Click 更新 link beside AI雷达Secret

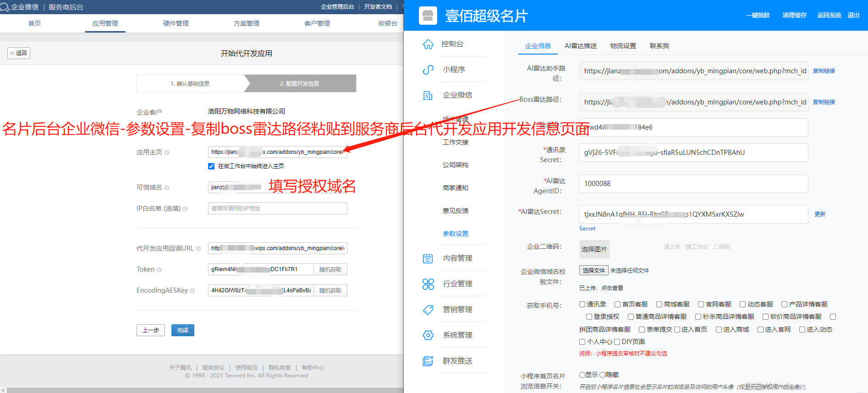pyautogui.click(x=820, y=214)
